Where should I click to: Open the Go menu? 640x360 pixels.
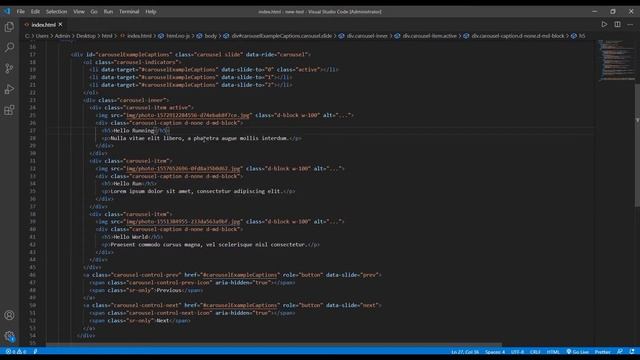(x=94, y=12)
